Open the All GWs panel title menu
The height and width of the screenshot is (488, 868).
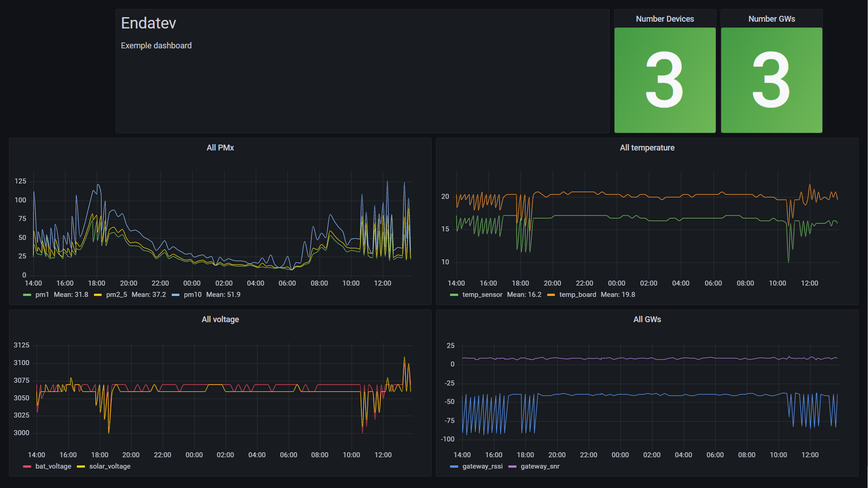[647, 319]
